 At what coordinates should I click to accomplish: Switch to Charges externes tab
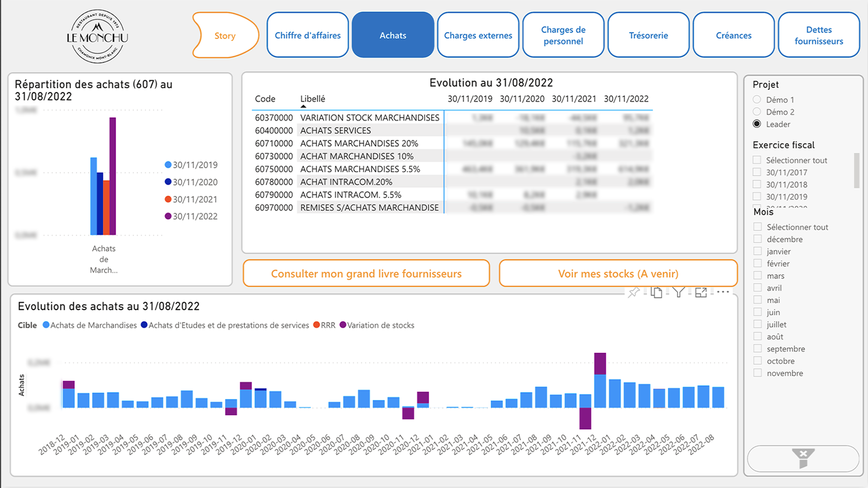(x=478, y=35)
